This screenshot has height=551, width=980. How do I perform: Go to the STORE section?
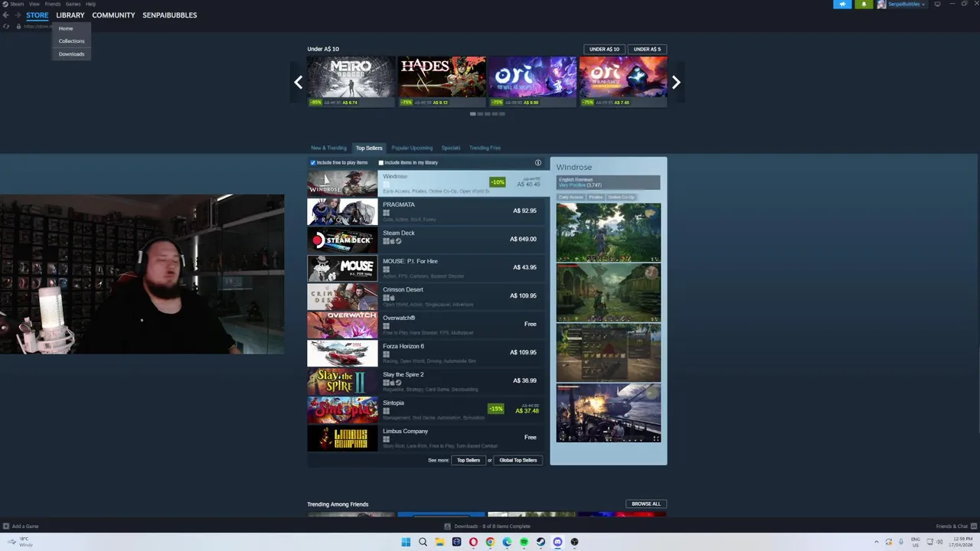tap(37, 15)
